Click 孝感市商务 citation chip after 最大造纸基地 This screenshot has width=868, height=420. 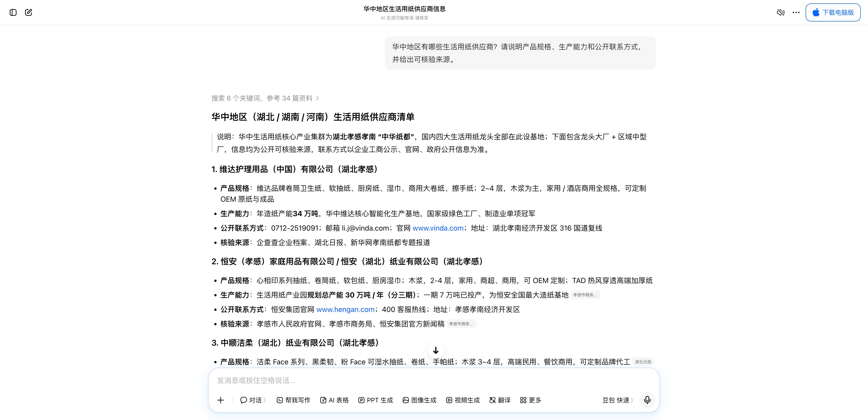585,295
